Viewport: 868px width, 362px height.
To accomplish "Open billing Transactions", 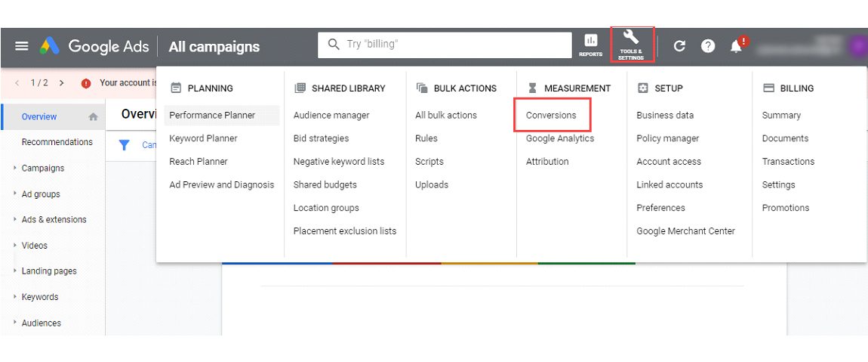I will click(788, 162).
